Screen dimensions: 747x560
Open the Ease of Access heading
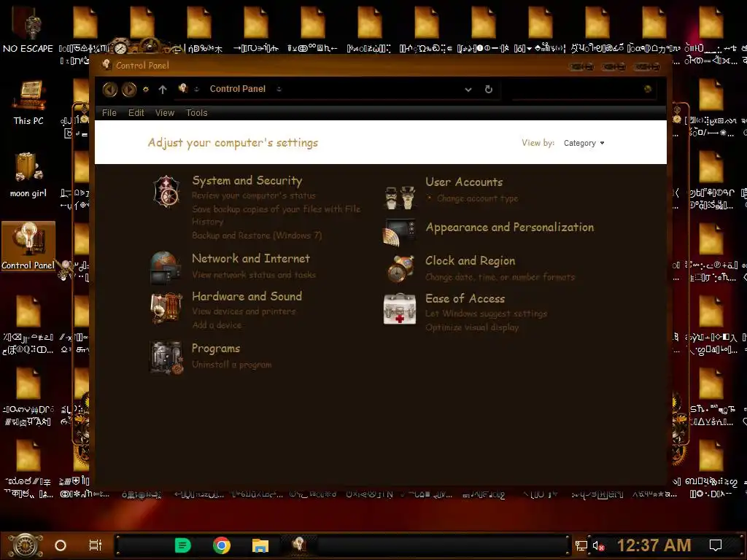click(465, 298)
